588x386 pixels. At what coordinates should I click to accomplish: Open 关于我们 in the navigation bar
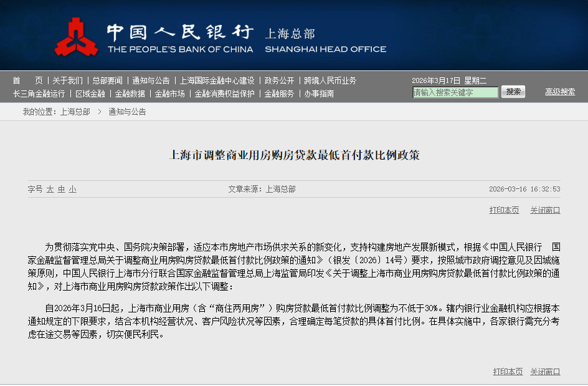pos(67,80)
